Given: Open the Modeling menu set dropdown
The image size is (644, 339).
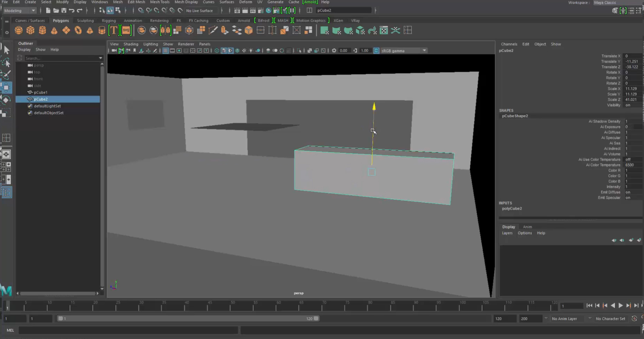Looking at the screenshot, I should coord(19,10).
